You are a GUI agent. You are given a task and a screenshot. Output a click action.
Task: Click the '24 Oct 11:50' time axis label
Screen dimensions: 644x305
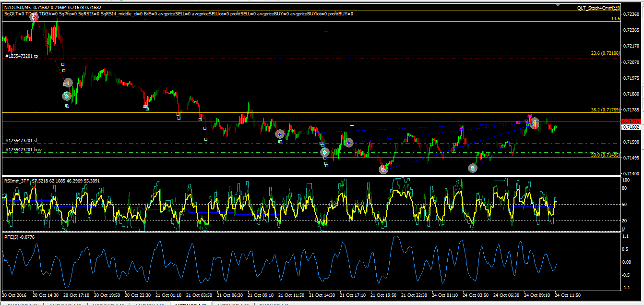pyautogui.click(x=568, y=295)
